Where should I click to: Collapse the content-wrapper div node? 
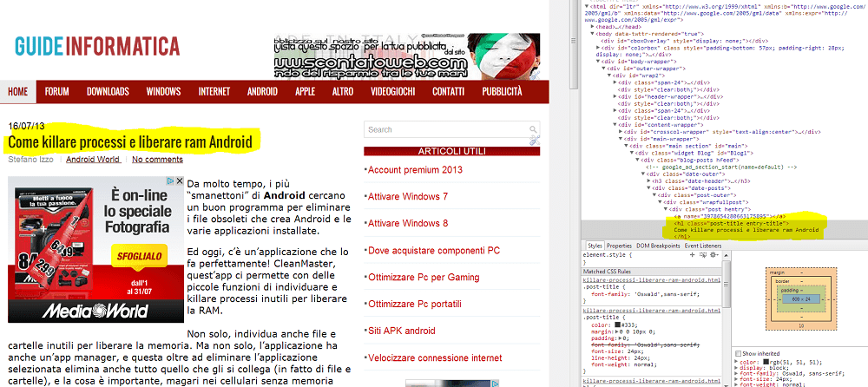pos(615,125)
